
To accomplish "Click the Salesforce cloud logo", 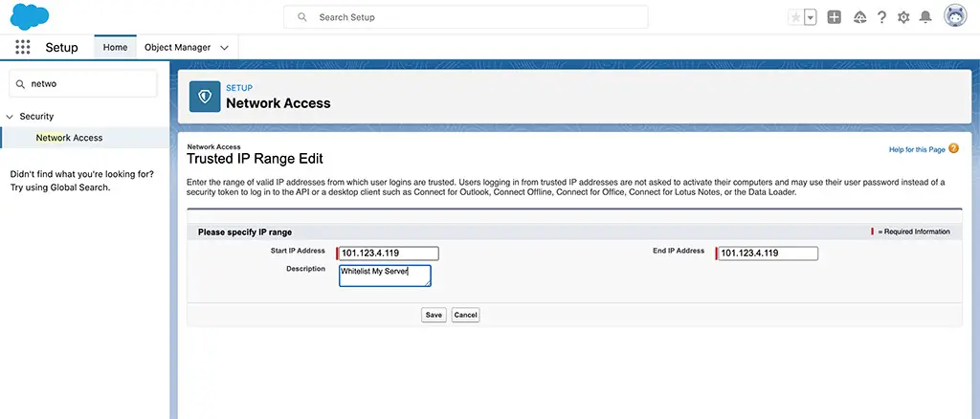I will 30,16.
